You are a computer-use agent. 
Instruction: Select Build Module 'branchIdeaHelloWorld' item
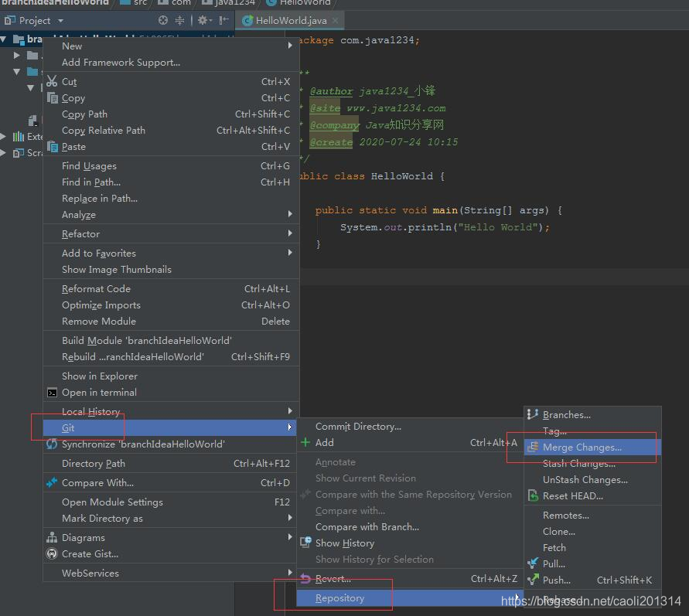169,341
